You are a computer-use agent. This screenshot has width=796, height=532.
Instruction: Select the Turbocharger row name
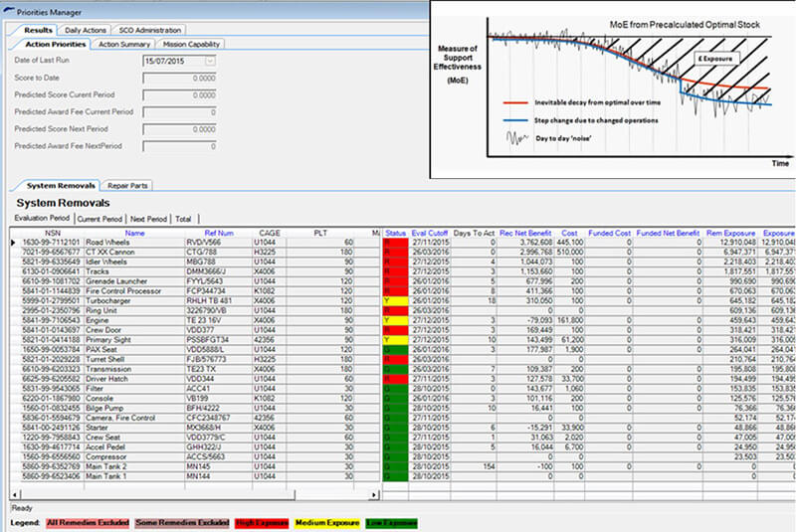point(108,300)
